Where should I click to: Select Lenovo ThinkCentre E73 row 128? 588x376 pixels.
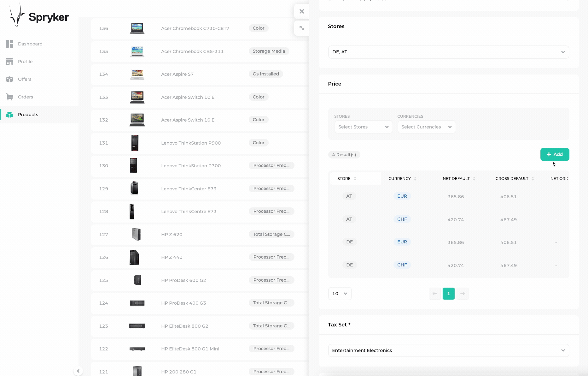(x=200, y=212)
